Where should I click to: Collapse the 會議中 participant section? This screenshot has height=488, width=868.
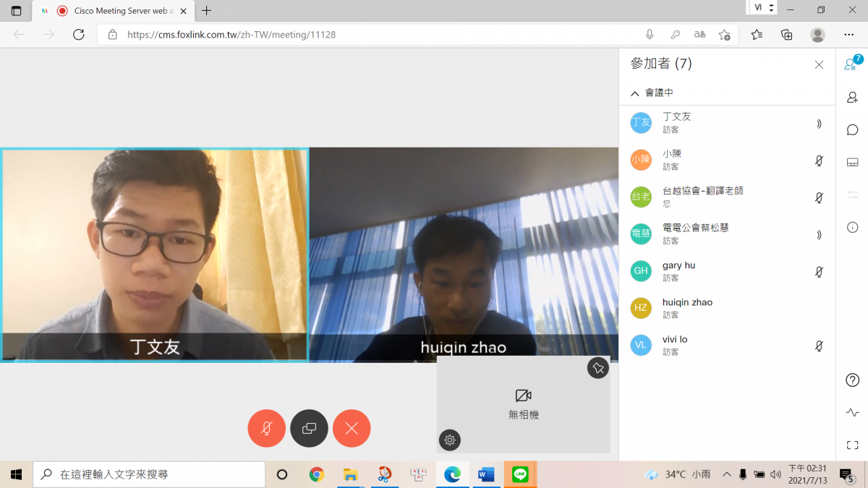click(635, 93)
